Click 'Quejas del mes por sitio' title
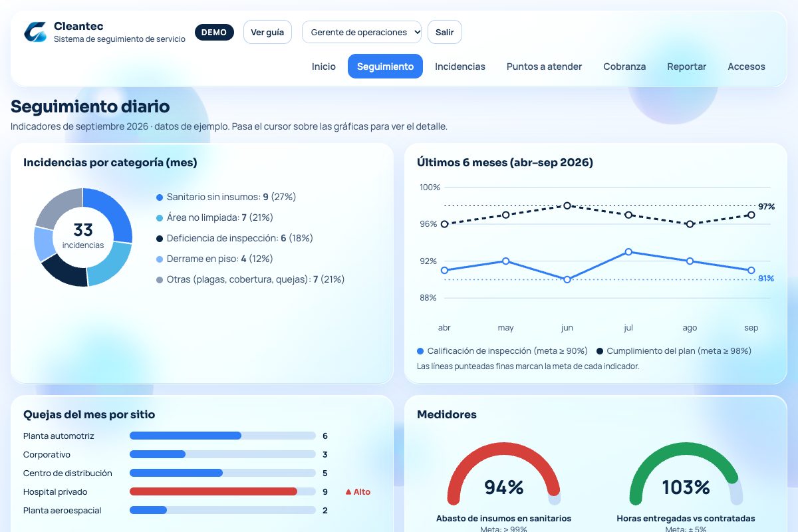Image resolution: width=798 pixels, height=532 pixels. point(89,415)
